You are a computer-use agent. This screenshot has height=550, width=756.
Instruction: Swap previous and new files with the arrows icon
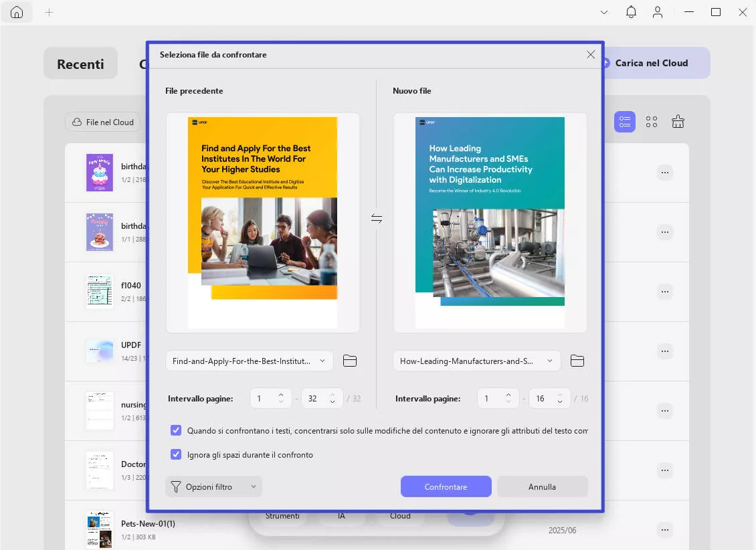[x=377, y=219]
